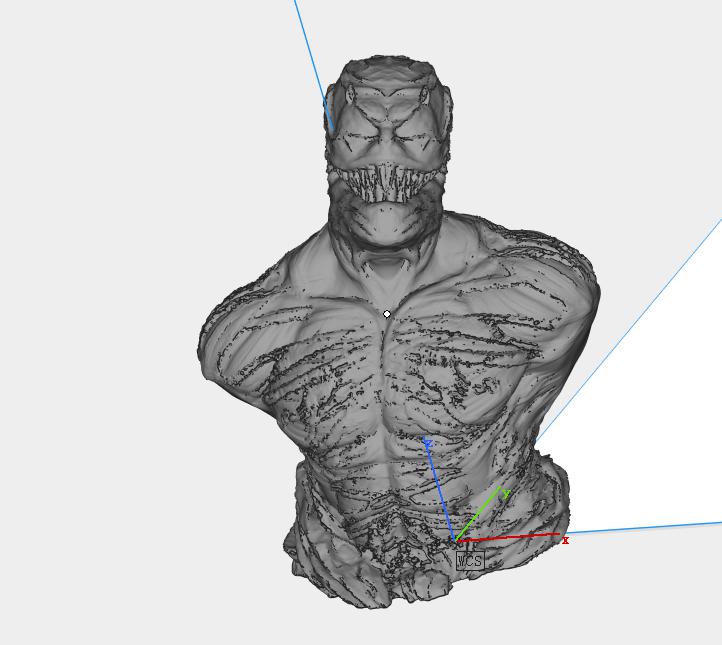The width and height of the screenshot is (722, 645).
Task: Click the green Y axis of the coordinate system
Action: 478,514
